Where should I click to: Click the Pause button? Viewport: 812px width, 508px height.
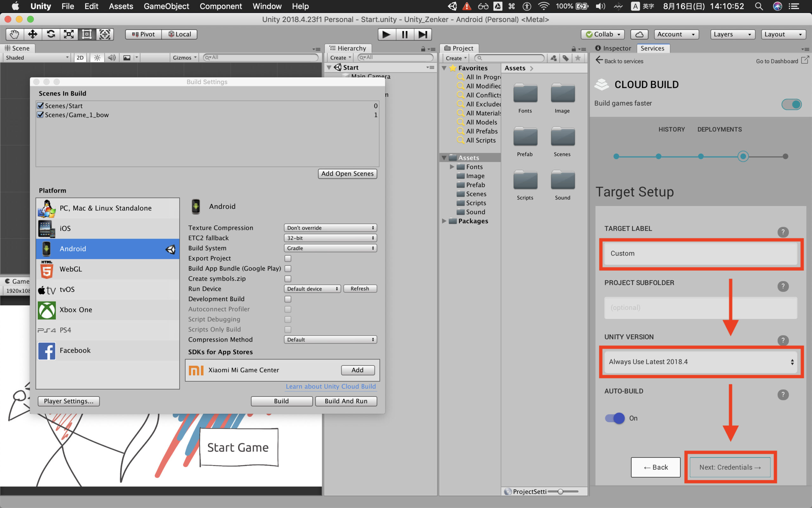(405, 34)
